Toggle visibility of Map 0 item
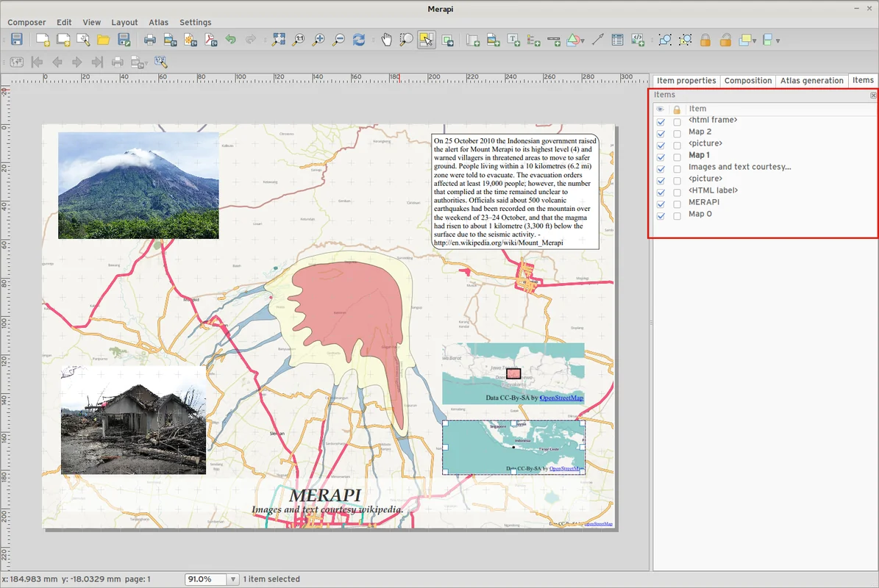Viewport: 879px width, 588px height. pos(661,216)
